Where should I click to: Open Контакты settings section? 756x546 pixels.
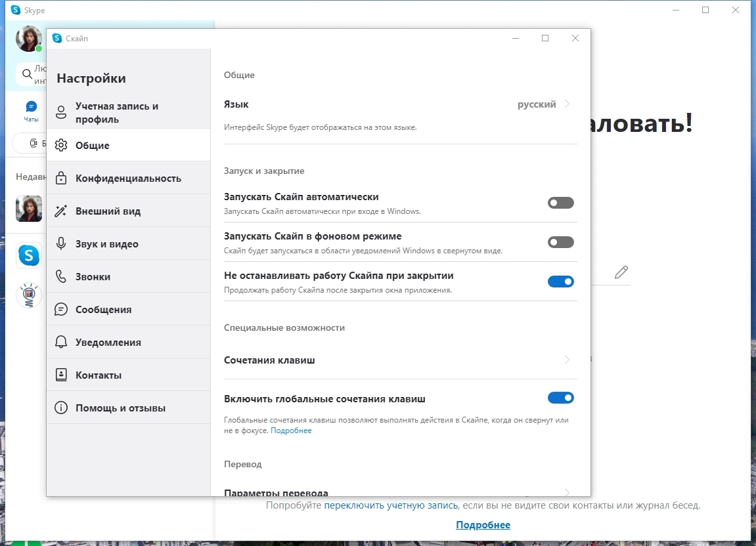point(128,375)
